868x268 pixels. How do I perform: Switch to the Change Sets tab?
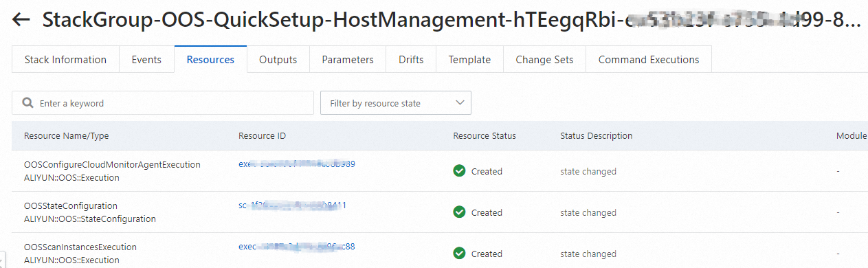coord(544,60)
